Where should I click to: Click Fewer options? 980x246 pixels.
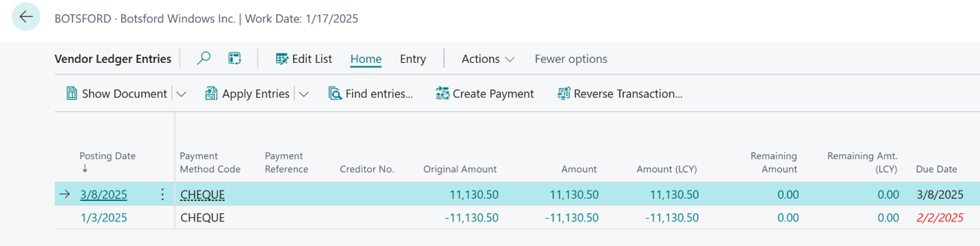(571, 59)
